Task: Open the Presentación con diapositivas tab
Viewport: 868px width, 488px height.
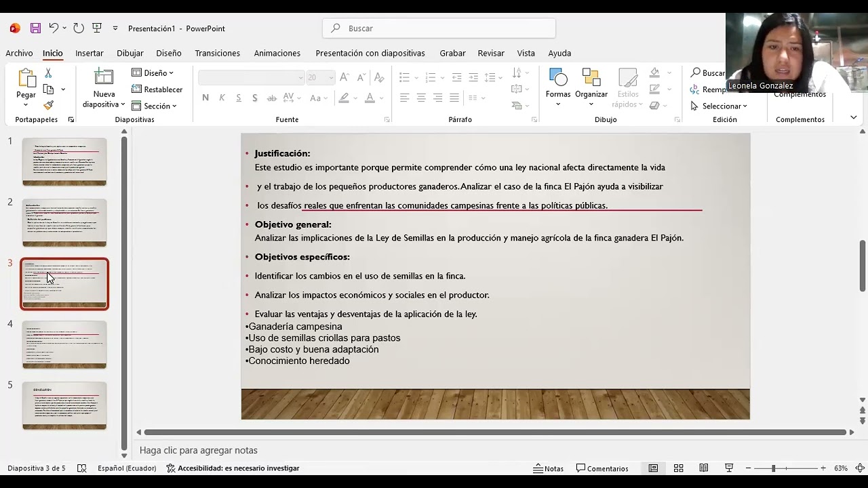Action: pos(370,53)
